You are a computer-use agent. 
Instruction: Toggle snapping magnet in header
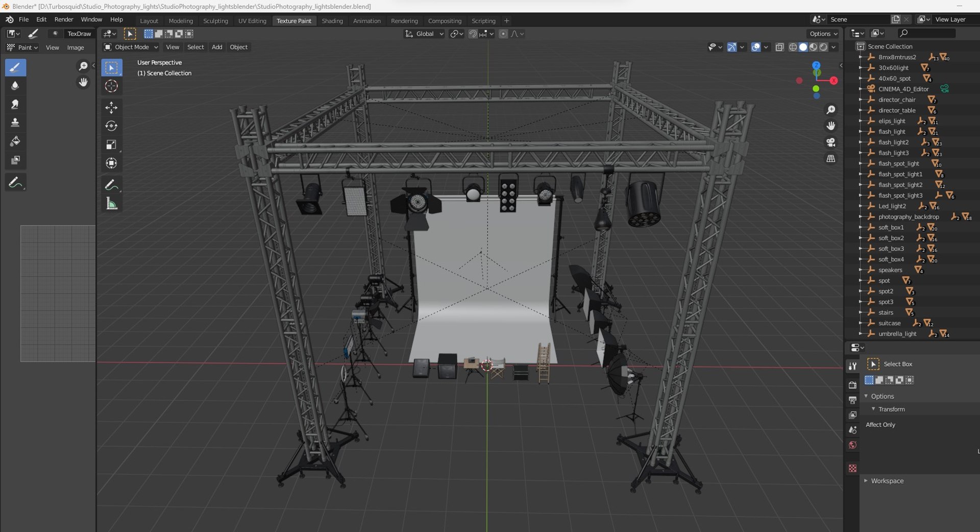point(473,34)
